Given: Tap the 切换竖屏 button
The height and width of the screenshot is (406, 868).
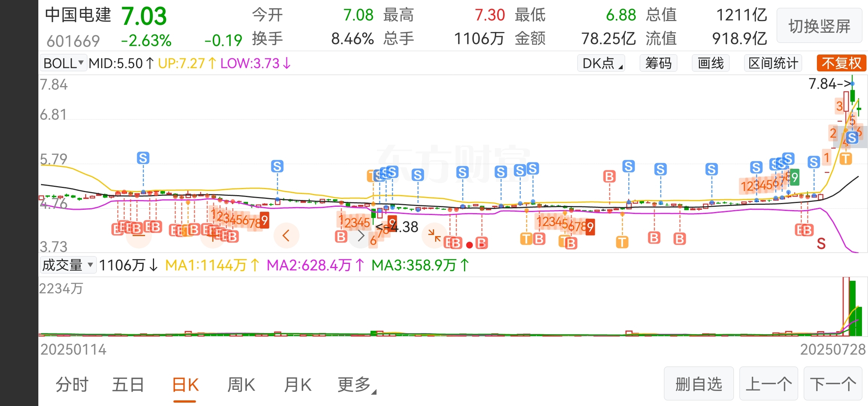Looking at the screenshot, I should click(819, 26).
